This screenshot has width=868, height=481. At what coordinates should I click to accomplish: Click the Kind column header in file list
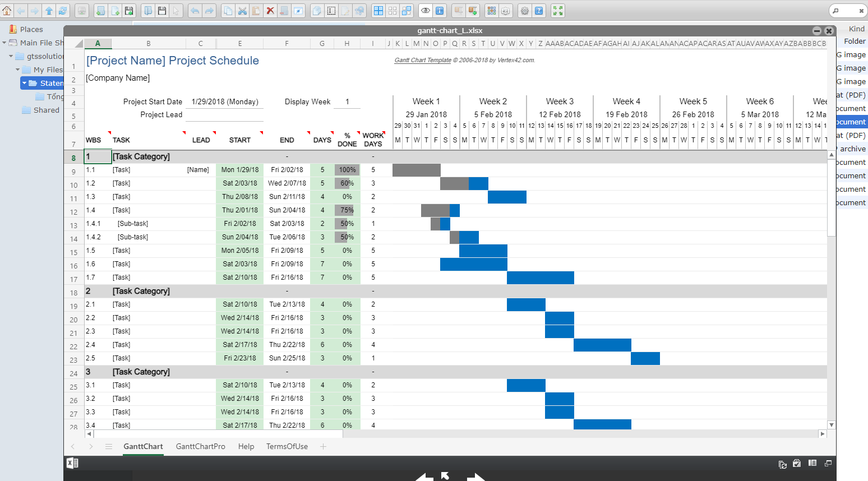857,29
